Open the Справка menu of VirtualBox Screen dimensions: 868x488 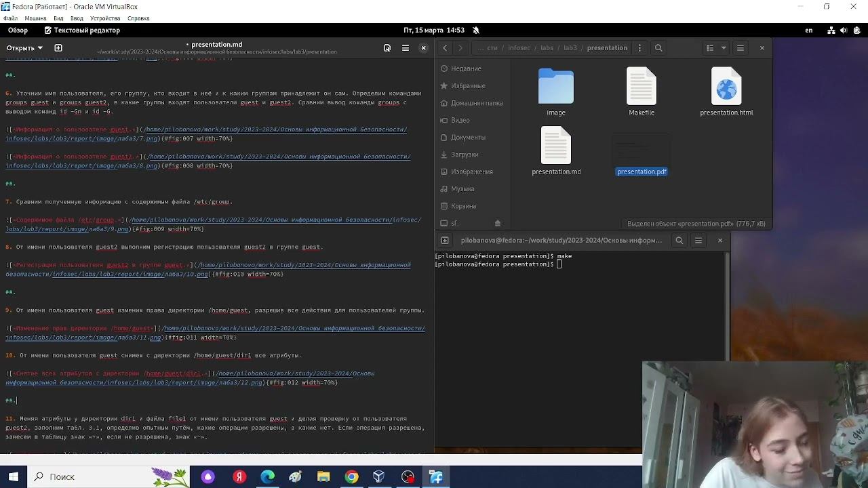(x=138, y=18)
